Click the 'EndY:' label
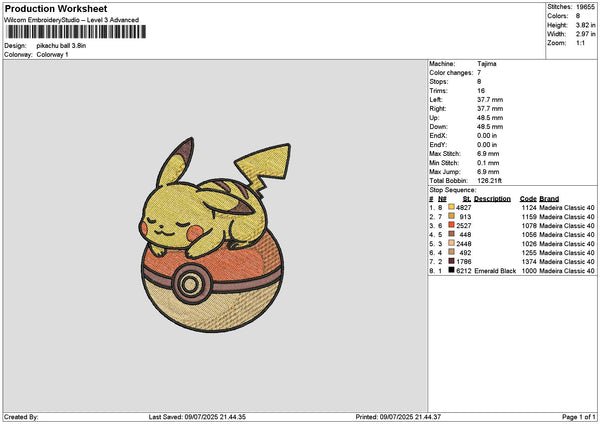The height and width of the screenshot is (424, 600). point(438,145)
